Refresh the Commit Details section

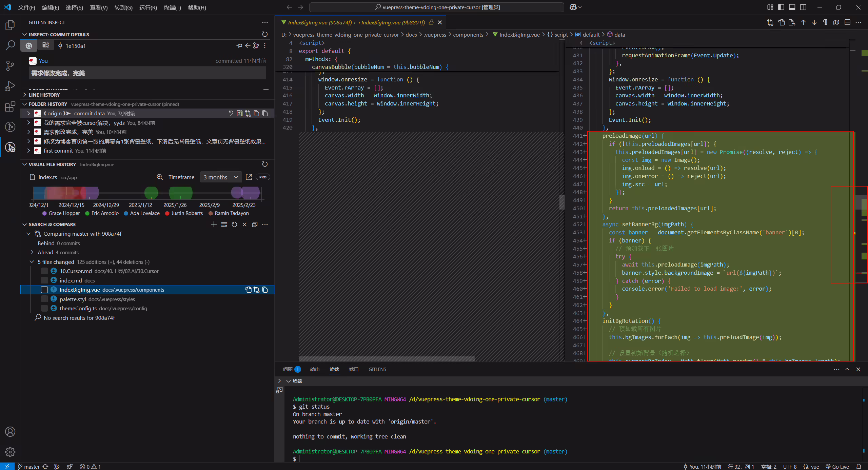pos(265,34)
